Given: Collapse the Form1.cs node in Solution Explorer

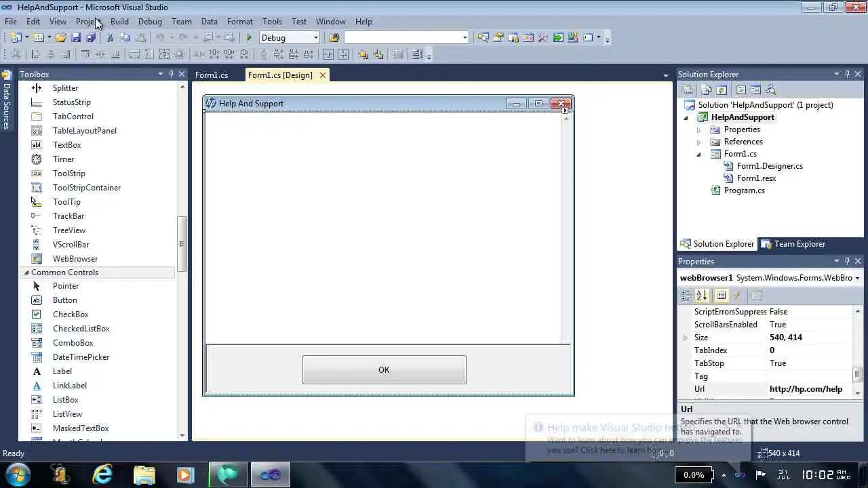Looking at the screenshot, I should click(698, 154).
